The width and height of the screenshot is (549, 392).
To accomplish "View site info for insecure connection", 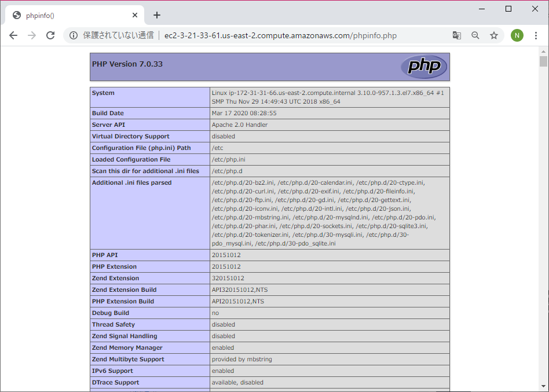I will click(73, 35).
